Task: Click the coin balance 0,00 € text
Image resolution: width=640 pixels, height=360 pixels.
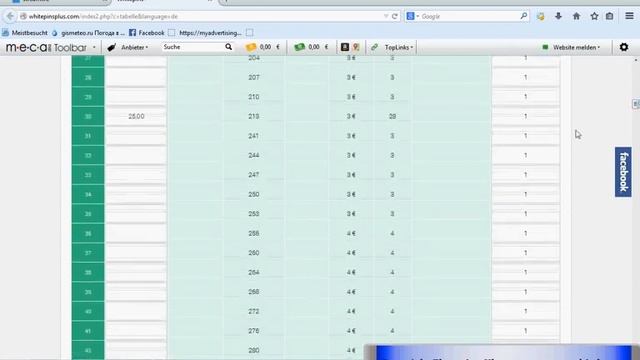Action: click(x=269, y=47)
